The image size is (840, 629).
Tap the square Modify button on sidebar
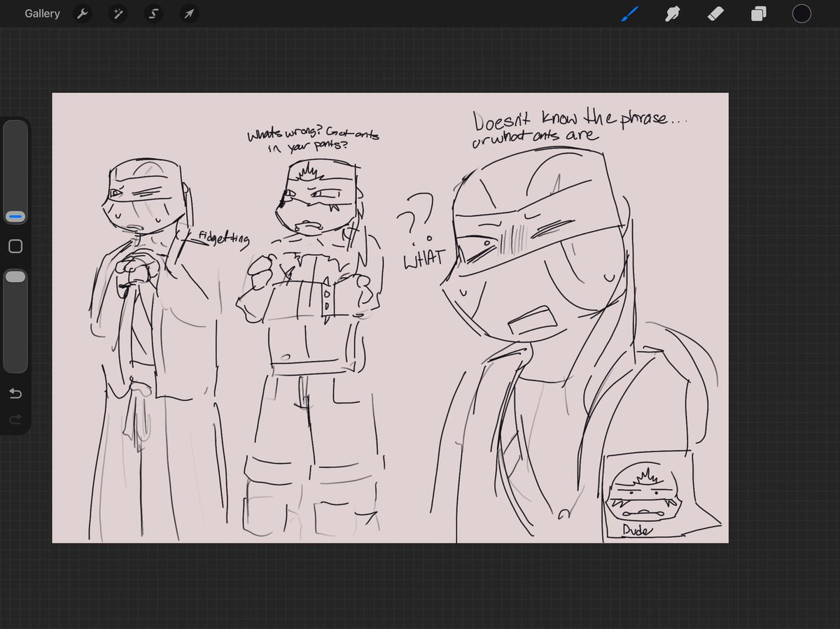click(15, 246)
